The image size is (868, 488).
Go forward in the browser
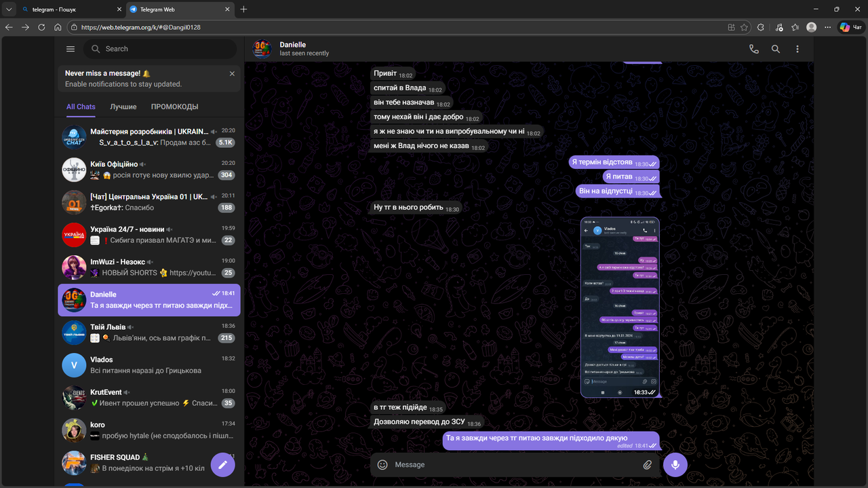(25, 27)
